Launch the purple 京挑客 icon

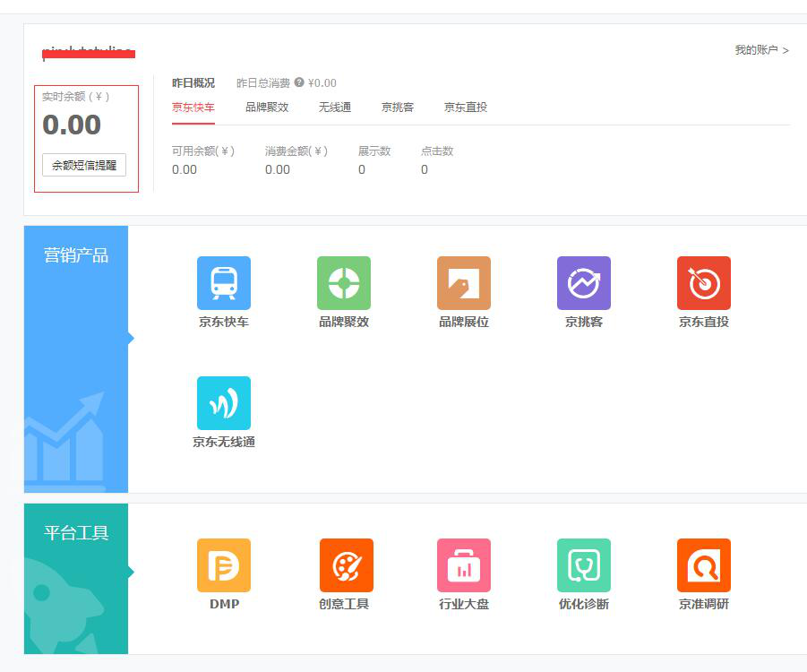[584, 283]
